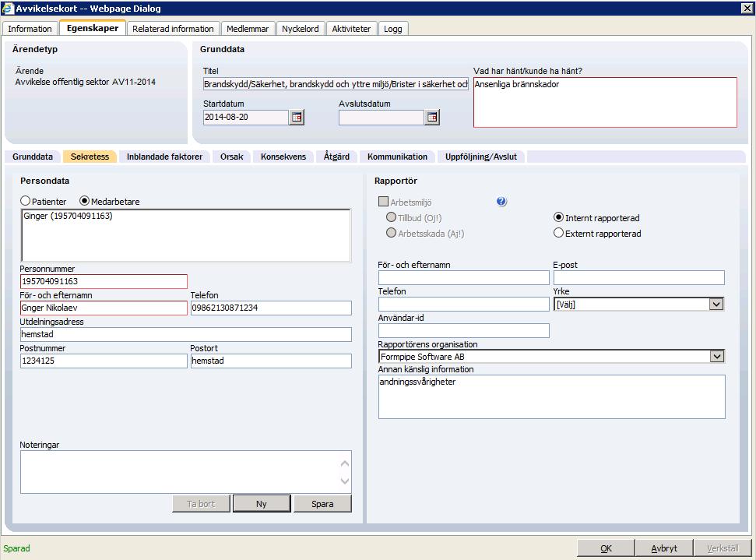This screenshot has width=756, height=560.
Task: Click the Noteringar scroll up arrow
Action: (345, 463)
